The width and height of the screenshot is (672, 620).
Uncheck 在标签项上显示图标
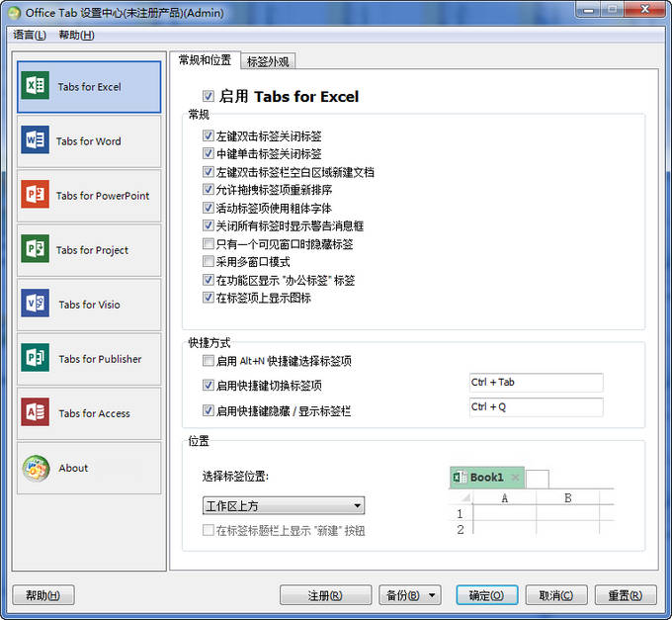pyautogui.click(x=209, y=298)
